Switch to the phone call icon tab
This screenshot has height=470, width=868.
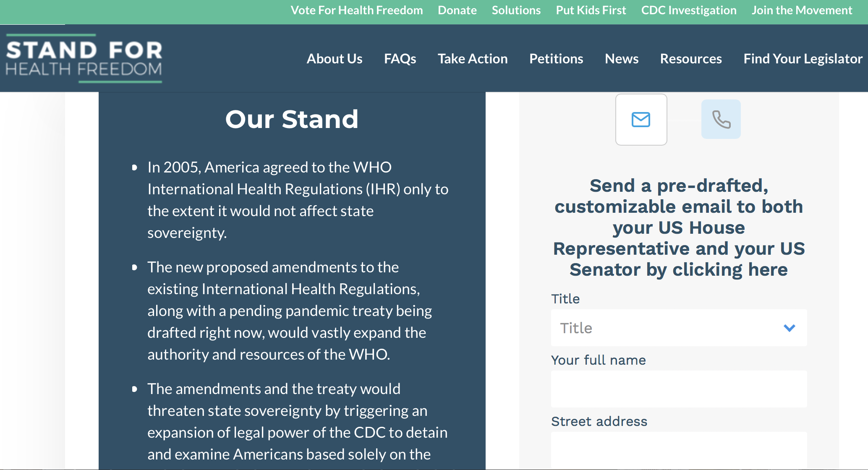point(721,119)
